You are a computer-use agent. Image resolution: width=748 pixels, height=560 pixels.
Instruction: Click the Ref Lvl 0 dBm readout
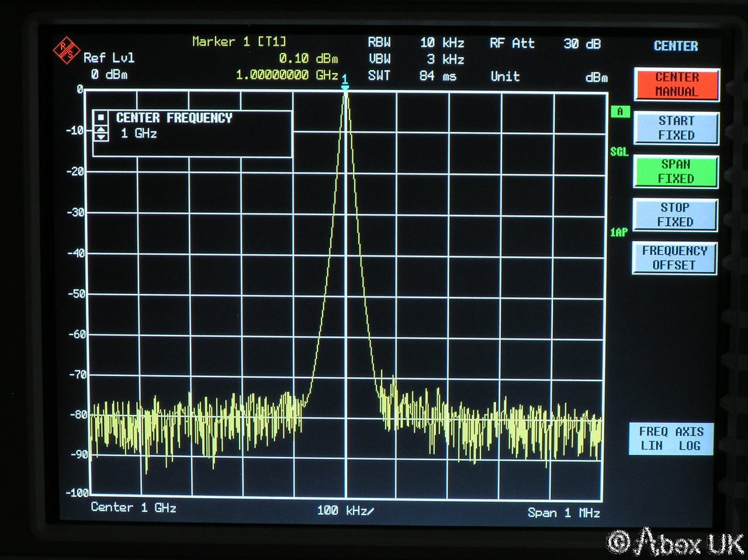click(x=109, y=66)
